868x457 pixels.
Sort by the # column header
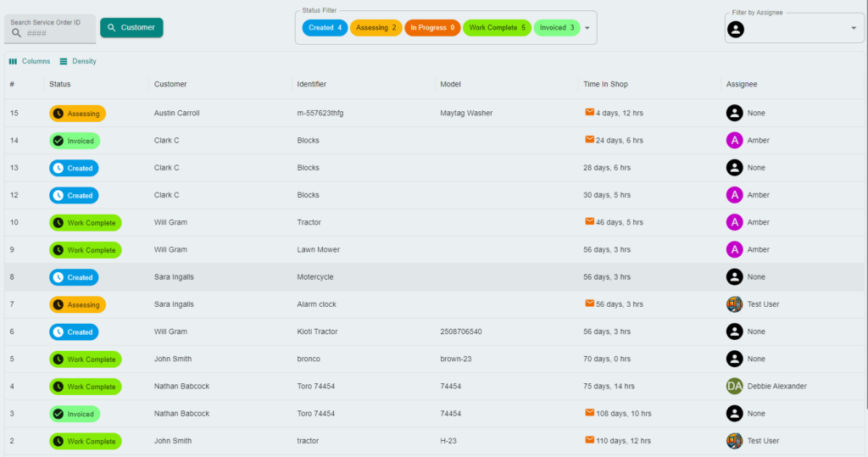click(x=12, y=84)
